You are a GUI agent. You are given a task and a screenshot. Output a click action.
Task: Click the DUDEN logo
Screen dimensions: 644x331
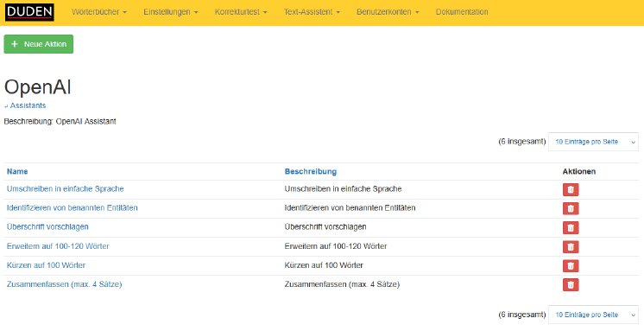pyautogui.click(x=29, y=12)
